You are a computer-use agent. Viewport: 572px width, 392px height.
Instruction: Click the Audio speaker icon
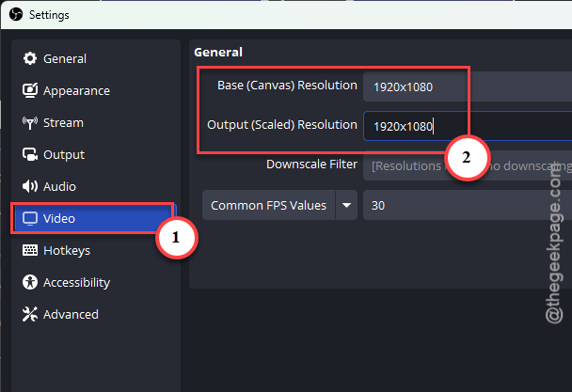(x=30, y=186)
